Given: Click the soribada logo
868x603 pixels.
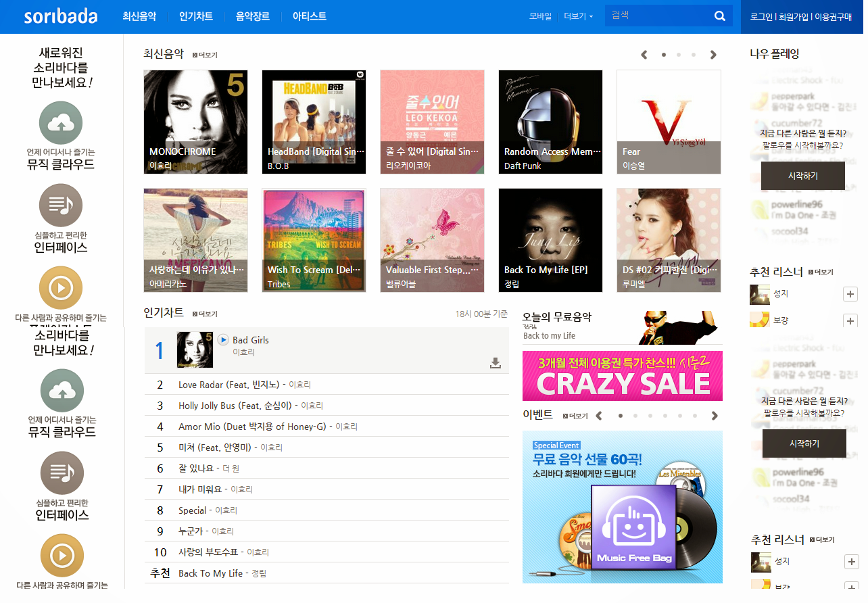Looking at the screenshot, I should pyautogui.click(x=61, y=16).
